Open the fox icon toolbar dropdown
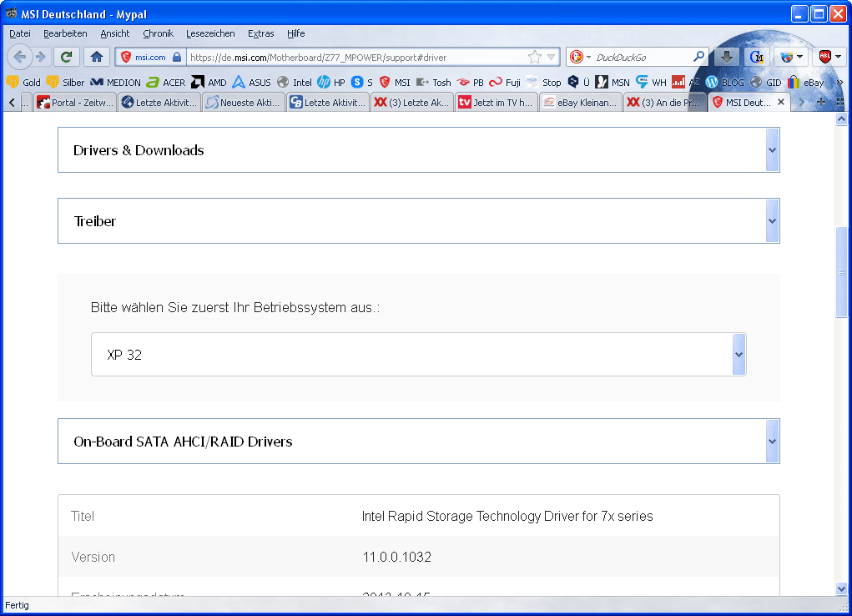Image resolution: width=852 pixels, height=616 pixels. [792, 57]
